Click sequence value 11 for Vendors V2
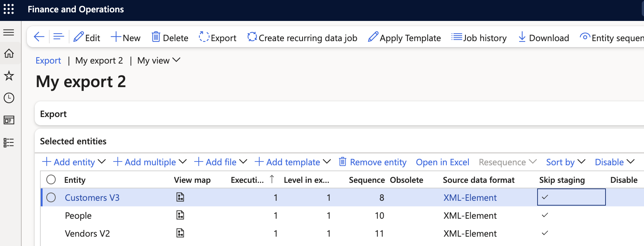Screen dimensions: 644x246 coord(380,233)
